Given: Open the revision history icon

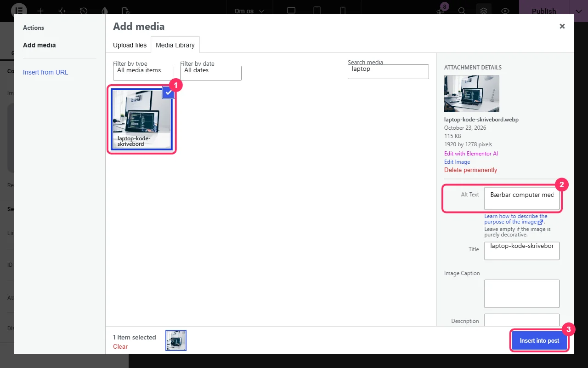Looking at the screenshot, I should [x=84, y=11].
